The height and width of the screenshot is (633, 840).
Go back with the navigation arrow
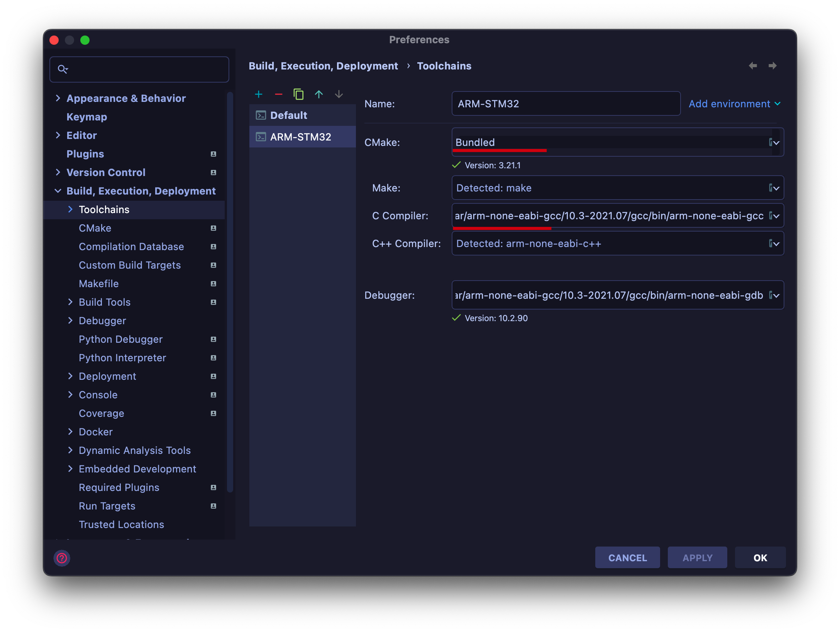click(x=753, y=66)
